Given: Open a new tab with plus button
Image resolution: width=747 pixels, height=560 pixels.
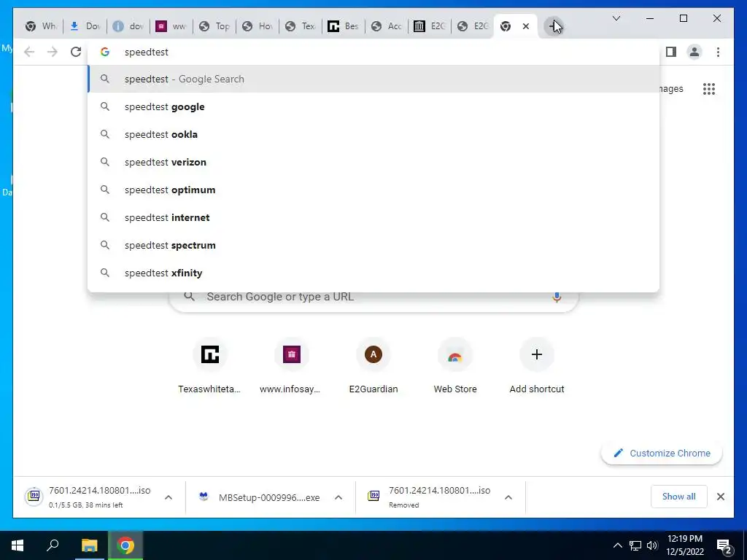Looking at the screenshot, I should point(553,26).
